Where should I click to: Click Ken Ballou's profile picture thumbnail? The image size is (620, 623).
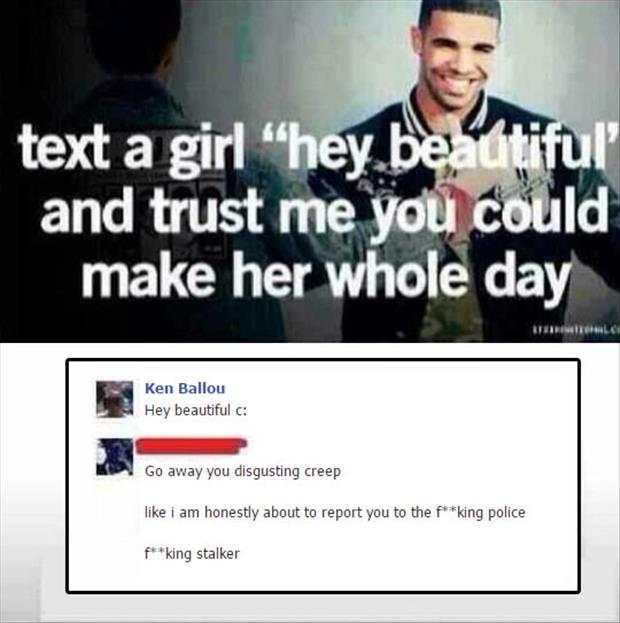(114, 399)
